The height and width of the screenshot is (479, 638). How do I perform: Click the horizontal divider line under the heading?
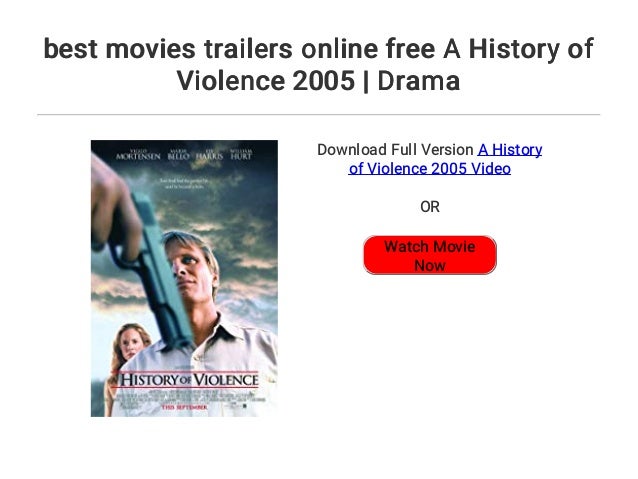click(319, 115)
